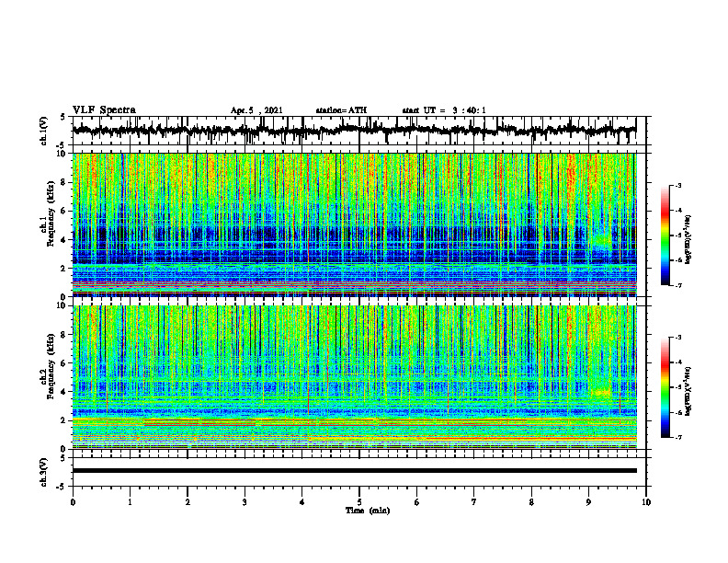The width and height of the screenshot is (728, 563).
Task: Click the green emission patch at 4 kHz in ch.2 spectrogram
Action: pos(602,392)
